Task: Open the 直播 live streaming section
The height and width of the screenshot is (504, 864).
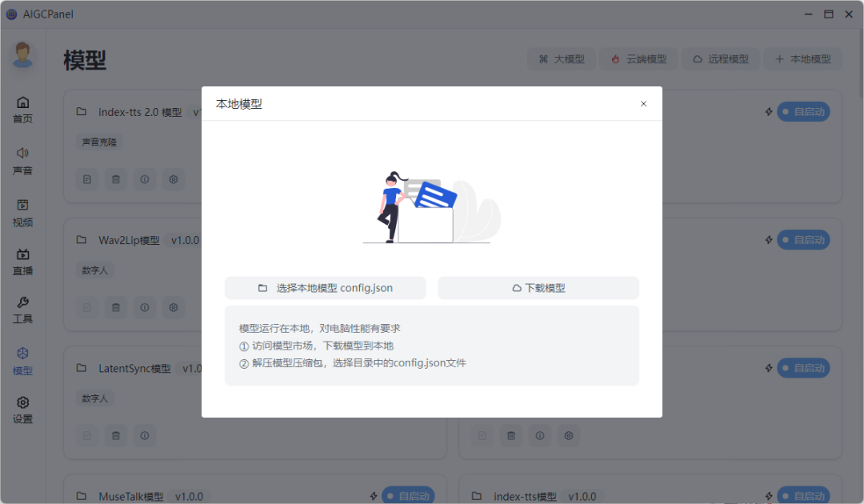Action: point(22,262)
